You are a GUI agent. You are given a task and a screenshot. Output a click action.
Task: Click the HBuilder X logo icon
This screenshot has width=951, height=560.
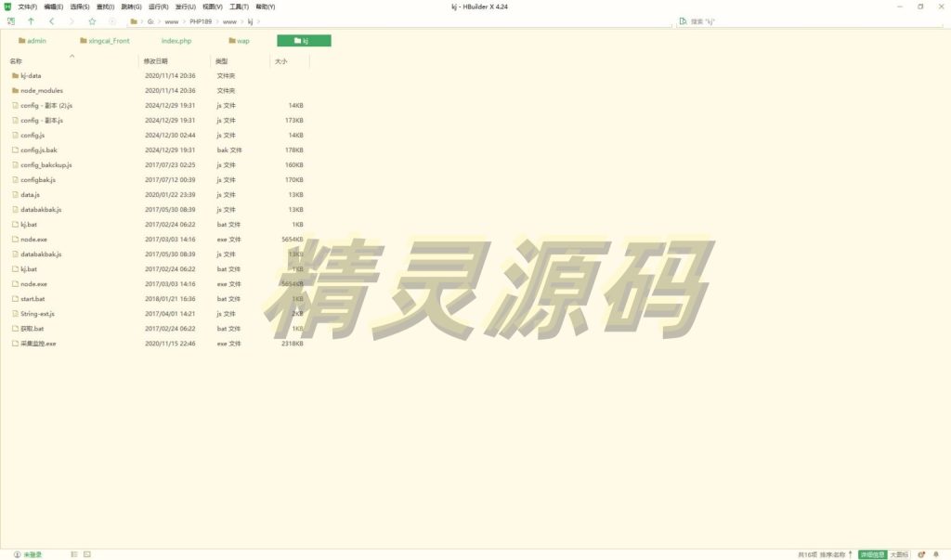click(7, 7)
